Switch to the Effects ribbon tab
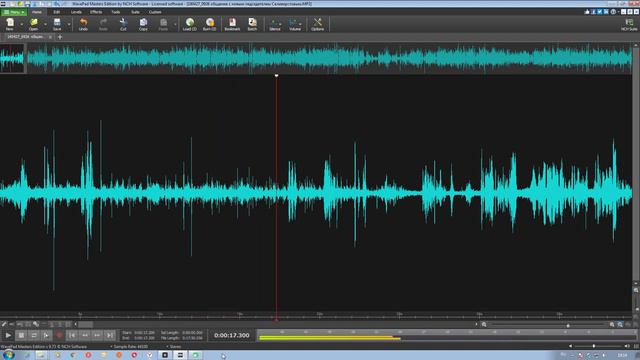The height and width of the screenshot is (360, 640). pyautogui.click(x=96, y=12)
